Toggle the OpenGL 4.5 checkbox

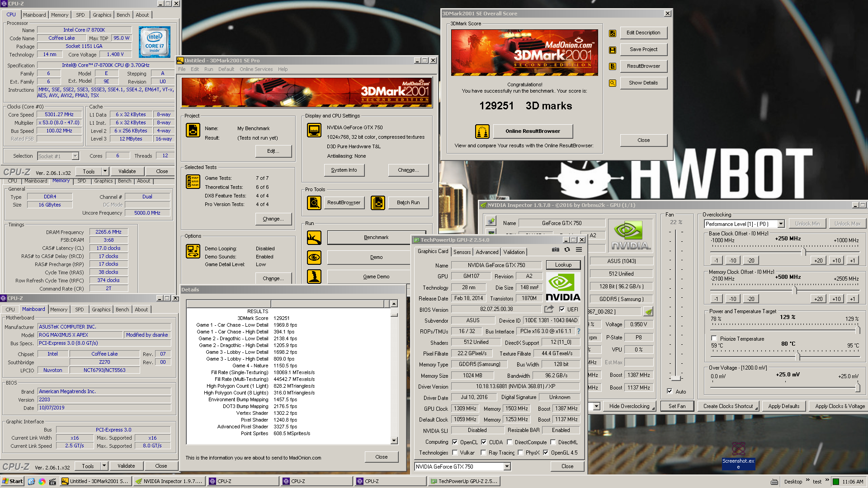[546, 453]
